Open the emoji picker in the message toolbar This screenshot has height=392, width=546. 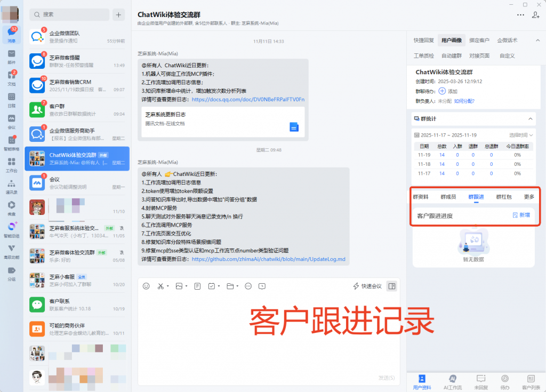[x=147, y=286]
